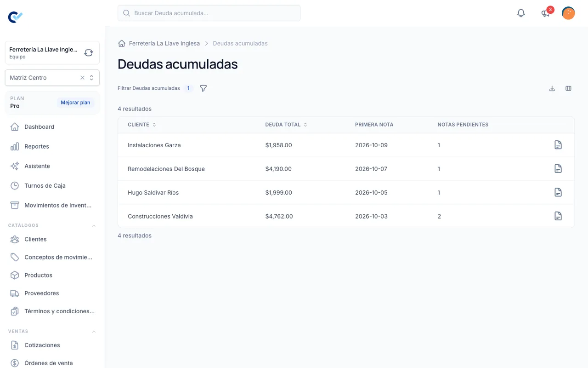Open Órdenes de venta in sidebar
This screenshot has width=588, height=368.
tap(52, 363)
